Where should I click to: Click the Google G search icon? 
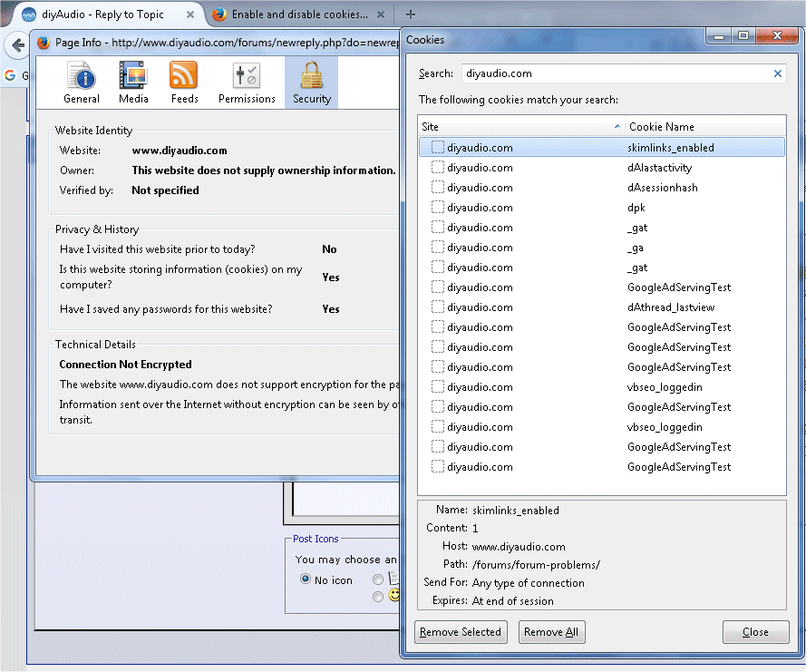(x=10, y=75)
